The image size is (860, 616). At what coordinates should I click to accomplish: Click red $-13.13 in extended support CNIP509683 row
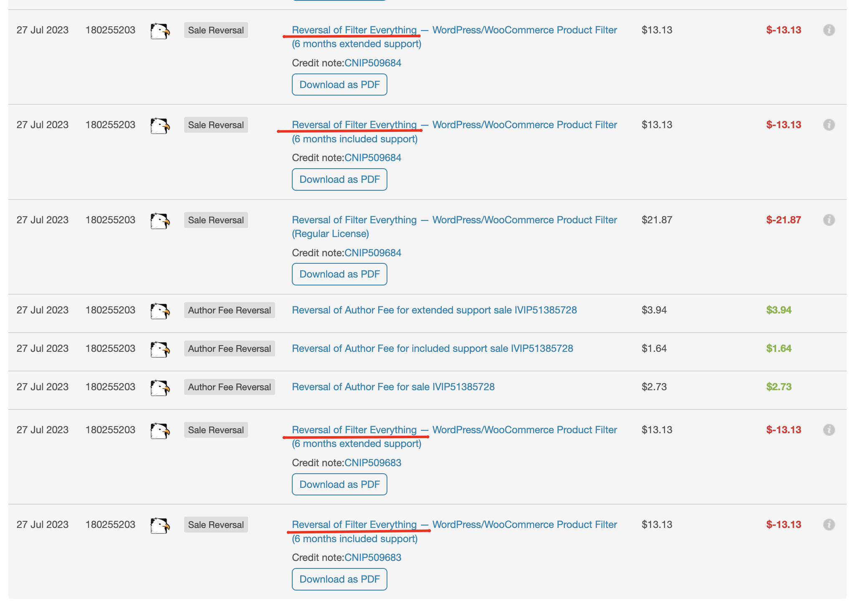[x=784, y=430]
